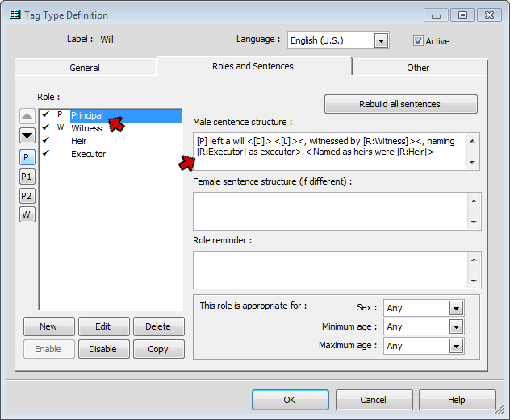Viewport: 510px width, 420px height.
Task: Confirm with the OK button
Action: tap(291, 400)
